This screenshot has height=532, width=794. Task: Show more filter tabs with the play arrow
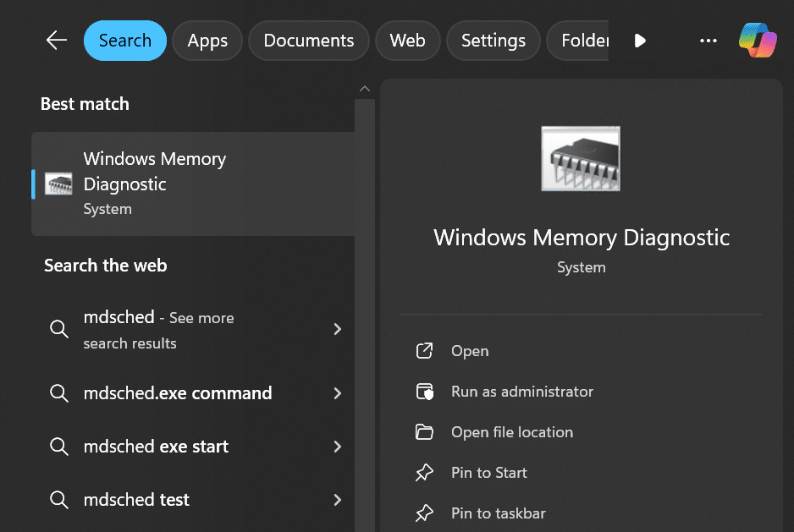(640, 41)
